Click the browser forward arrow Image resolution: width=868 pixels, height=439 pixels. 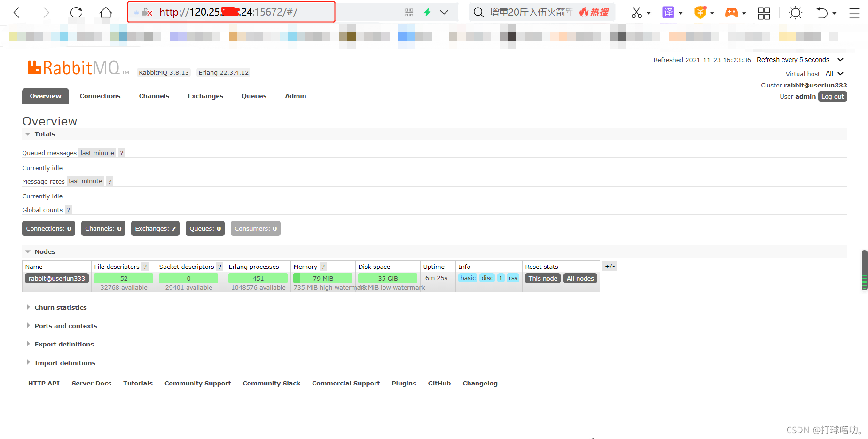pyautogui.click(x=46, y=12)
